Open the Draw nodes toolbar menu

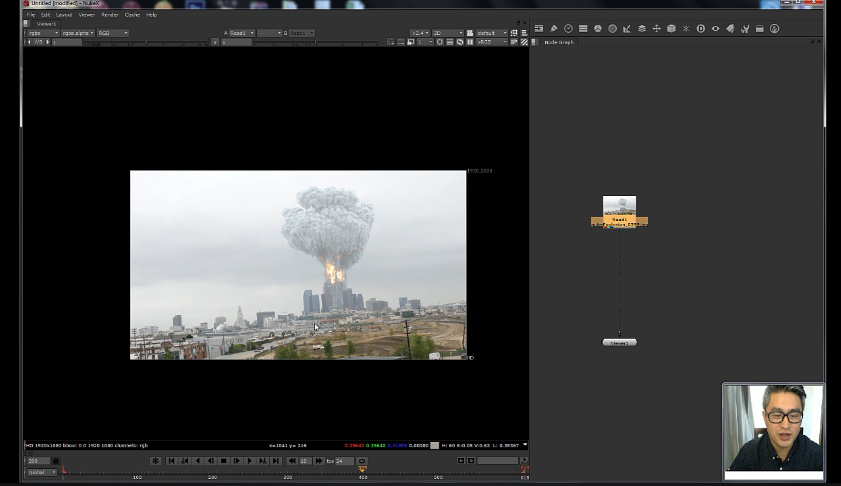coord(554,29)
